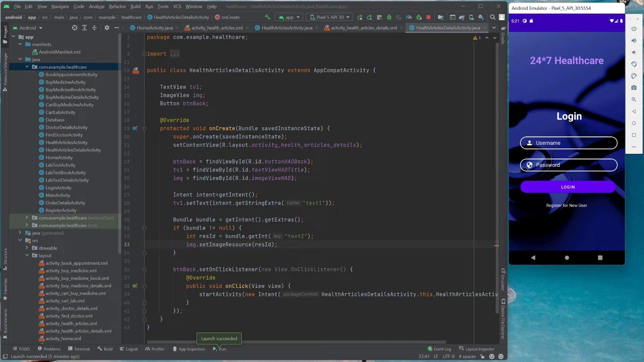Open Build menu in menu bar
Screen dimensions: 644x362
(135, 6)
